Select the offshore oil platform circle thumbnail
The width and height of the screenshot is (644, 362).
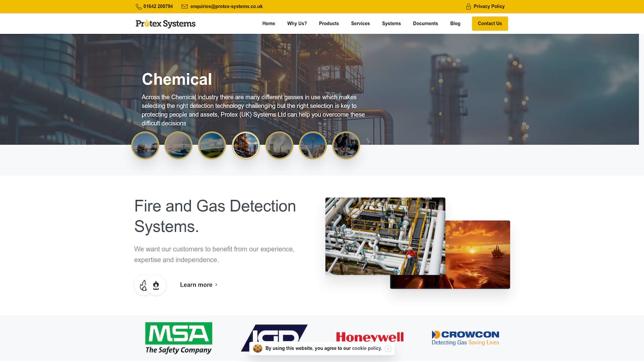145,145
